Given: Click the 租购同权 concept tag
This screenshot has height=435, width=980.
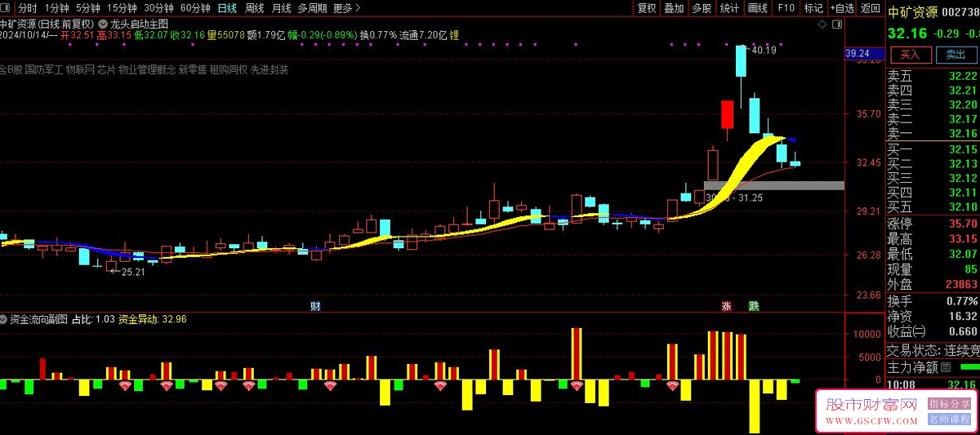Looking at the screenshot, I should click(229, 70).
